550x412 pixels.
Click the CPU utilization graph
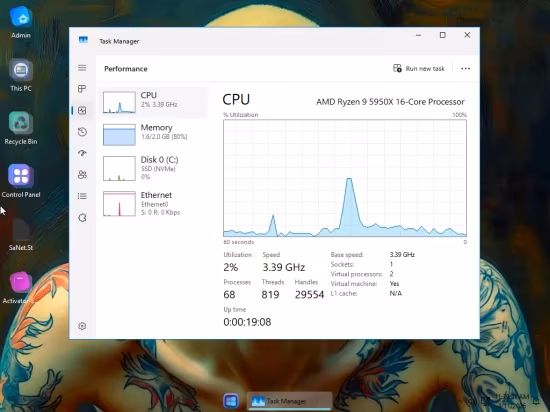point(345,178)
